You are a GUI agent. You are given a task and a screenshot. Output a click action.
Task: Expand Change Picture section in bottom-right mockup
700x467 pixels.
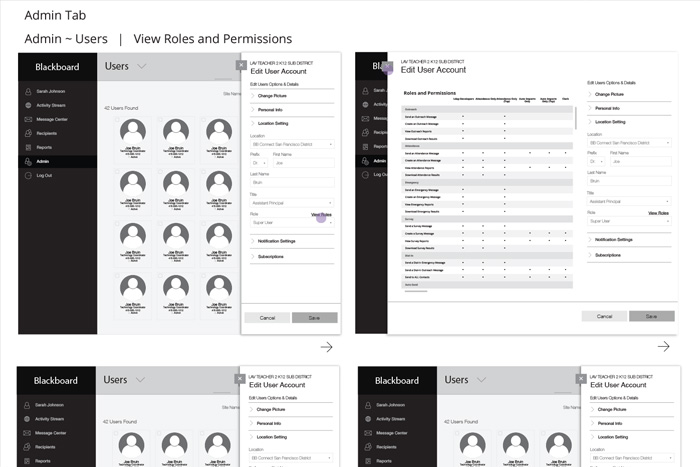(632, 409)
